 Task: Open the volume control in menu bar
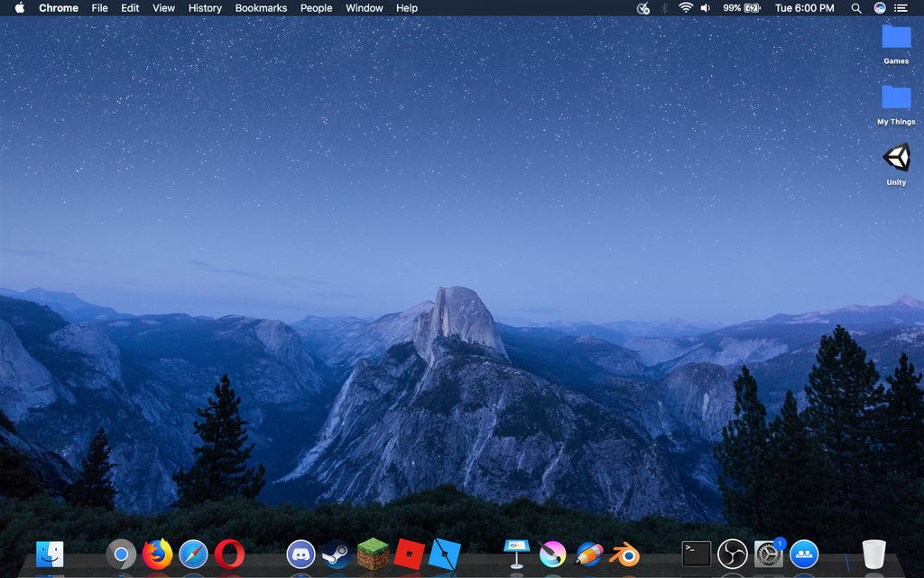[706, 8]
